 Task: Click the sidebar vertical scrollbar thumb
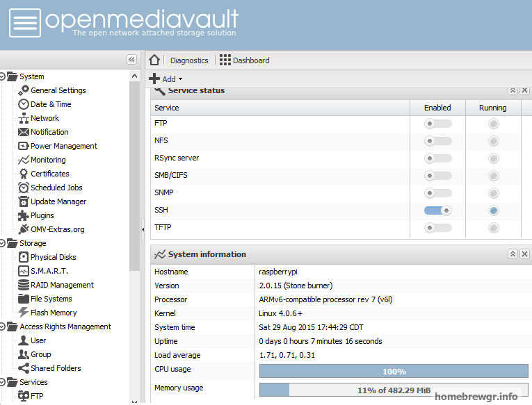click(x=134, y=176)
